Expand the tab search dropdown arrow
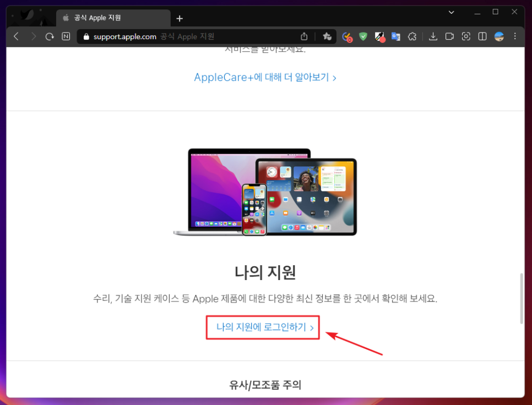Image resolution: width=532 pixels, height=405 pixels. (x=451, y=12)
